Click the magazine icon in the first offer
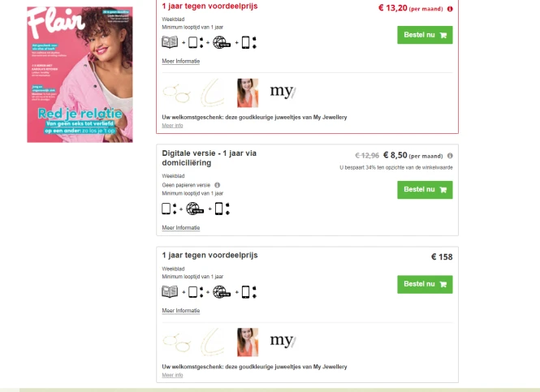 (170, 42)
